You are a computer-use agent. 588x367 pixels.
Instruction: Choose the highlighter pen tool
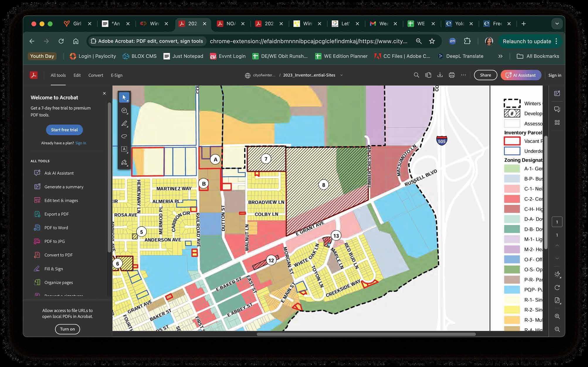(x=124, y=123)
